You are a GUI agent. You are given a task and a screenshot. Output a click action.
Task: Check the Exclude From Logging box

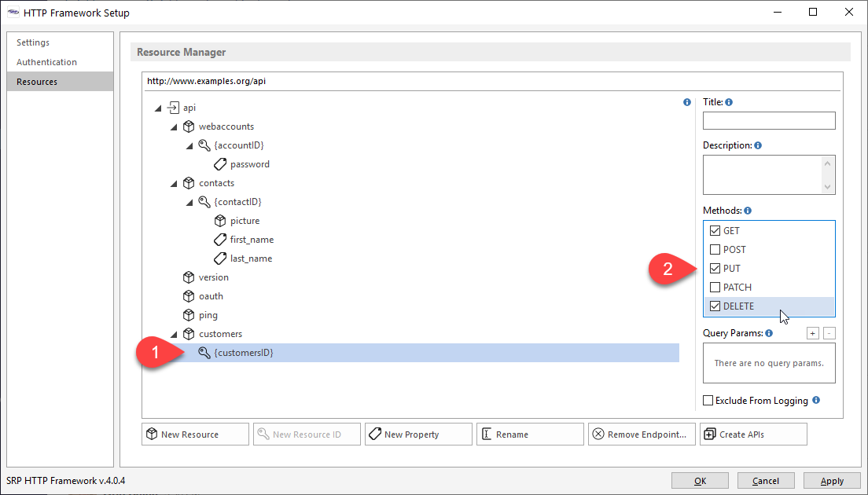tap(708, 401)
